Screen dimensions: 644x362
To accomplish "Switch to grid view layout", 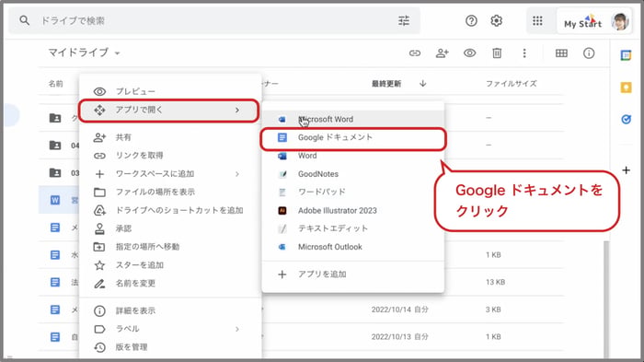I will (x=561, y=53).
